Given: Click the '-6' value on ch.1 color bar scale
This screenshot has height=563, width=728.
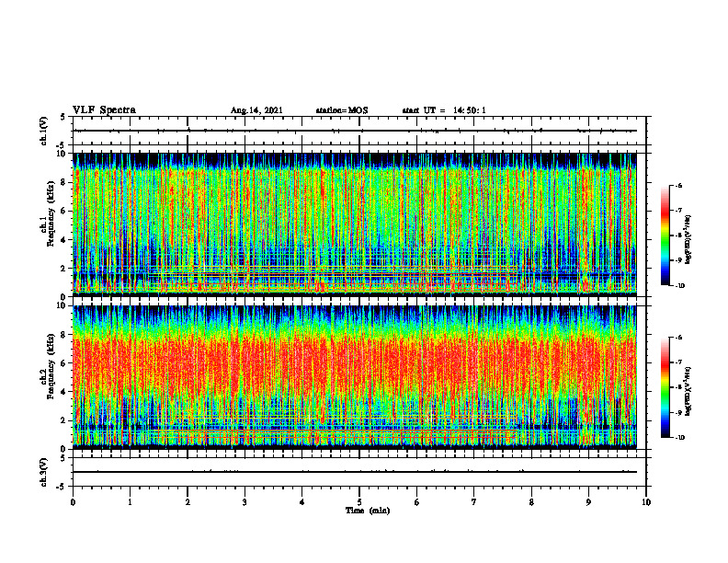Looking at the screenshot, I should [x=678, y=186].
